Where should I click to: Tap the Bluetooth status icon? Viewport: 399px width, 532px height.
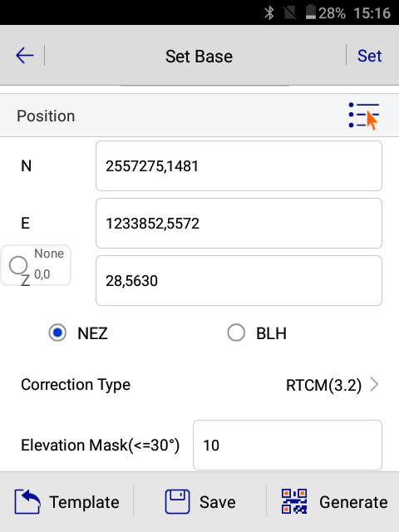click(x=269, y=13)
